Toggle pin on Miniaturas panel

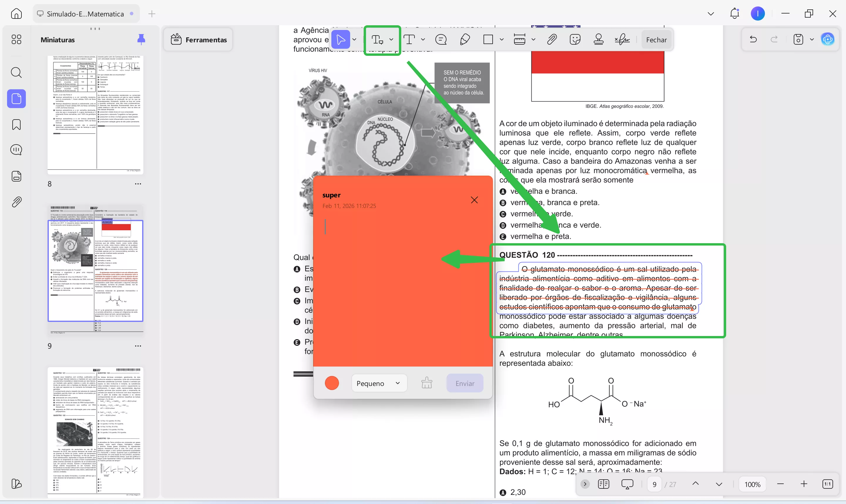[x=141, y=39]
